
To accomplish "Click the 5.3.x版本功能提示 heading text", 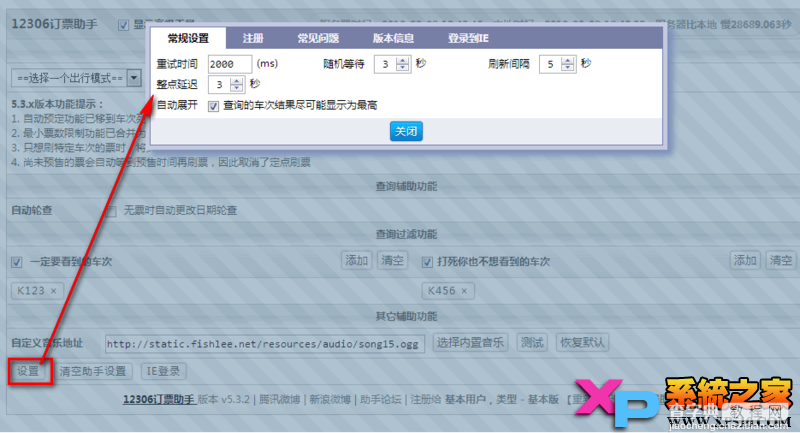I will (57, 105).
